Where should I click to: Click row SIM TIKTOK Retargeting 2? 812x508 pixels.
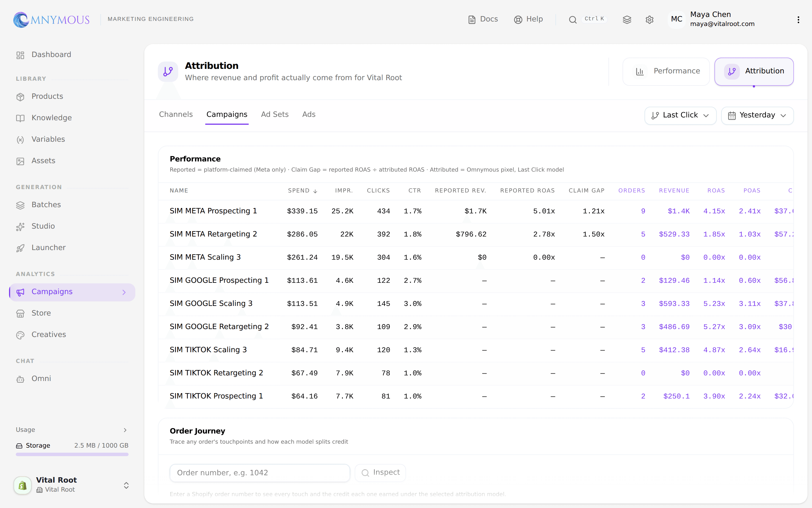click(475, 374)
